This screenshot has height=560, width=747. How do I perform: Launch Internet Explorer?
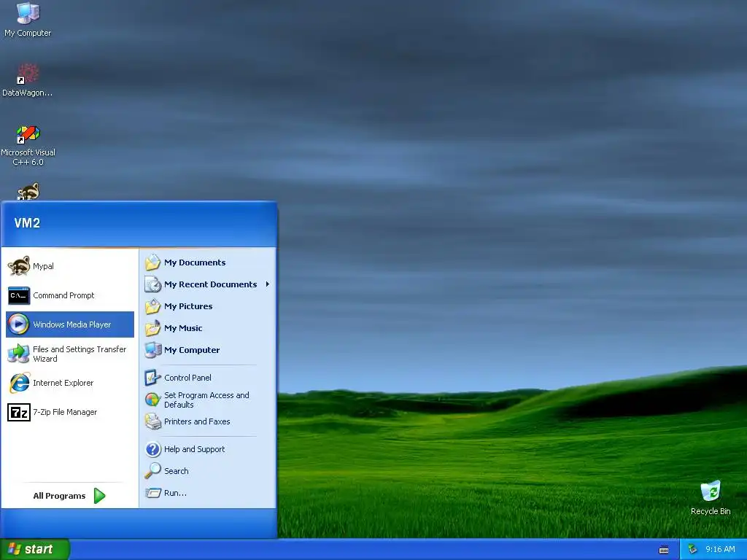click(x=69, y=383)
